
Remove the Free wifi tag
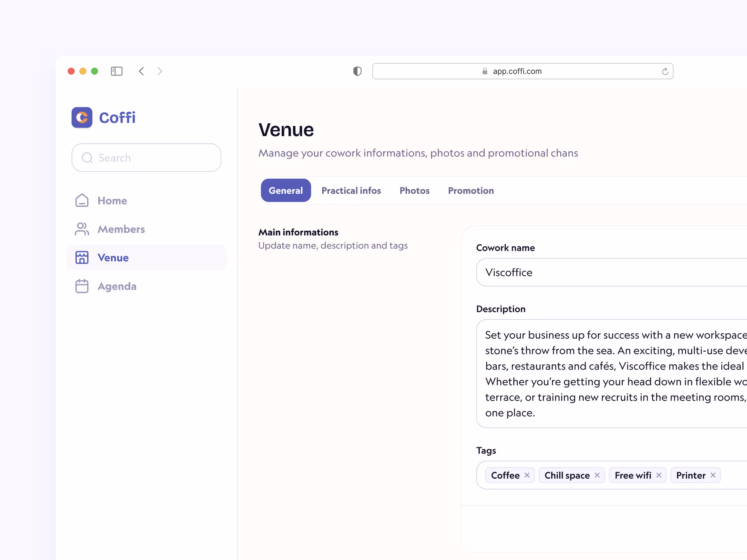[659, 475]
